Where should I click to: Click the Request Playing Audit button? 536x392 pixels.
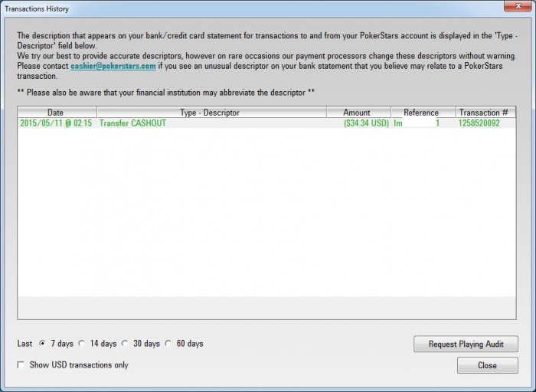(x=466, y=344)
